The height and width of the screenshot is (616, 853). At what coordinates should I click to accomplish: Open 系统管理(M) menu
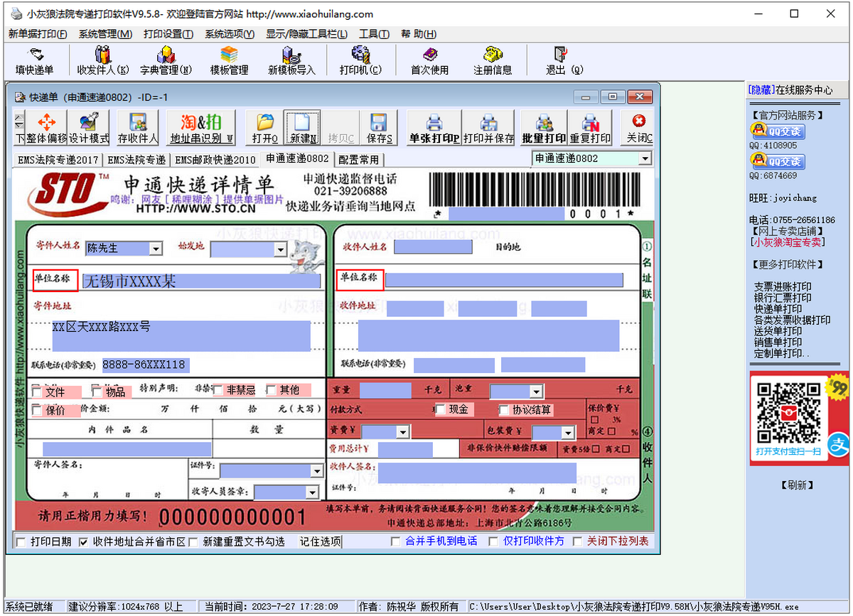point(105,34)
